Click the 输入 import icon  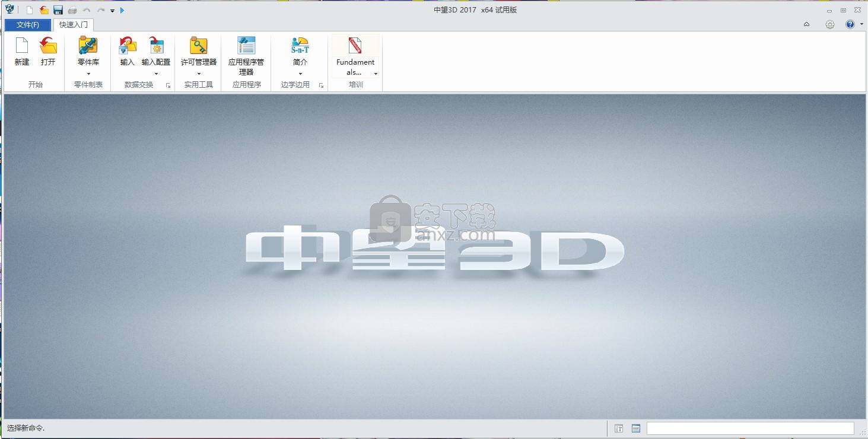pos(128,45)
